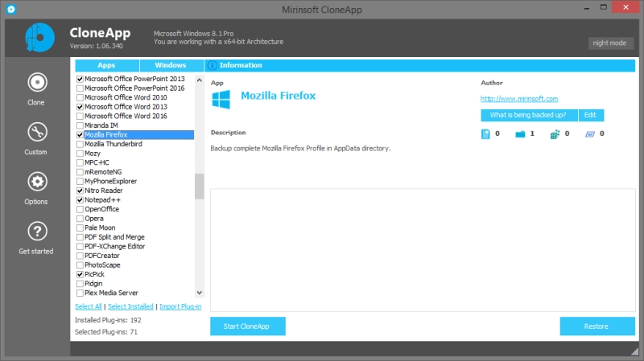Image resolution: width=644 pixels, height=361 pixels.
Task: Uncheck the PicPick checkbox
Action: tap(80, 274)
